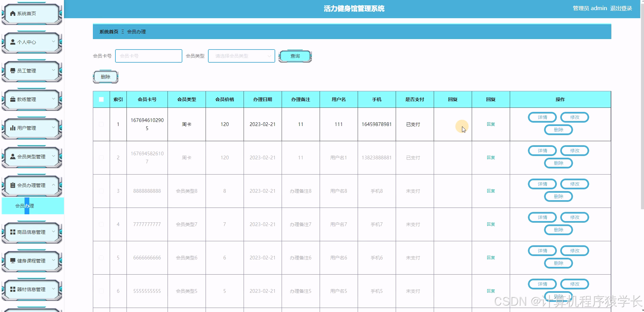644x312 pixels.
Task: Click the user icon beside 会员类型管理
Action: [13, 157]
